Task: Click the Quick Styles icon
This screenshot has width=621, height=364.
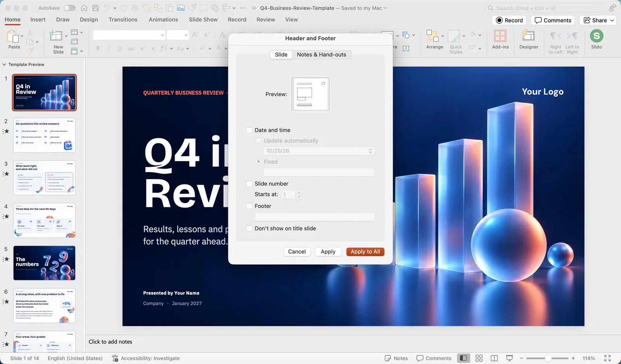Action: 454,36
